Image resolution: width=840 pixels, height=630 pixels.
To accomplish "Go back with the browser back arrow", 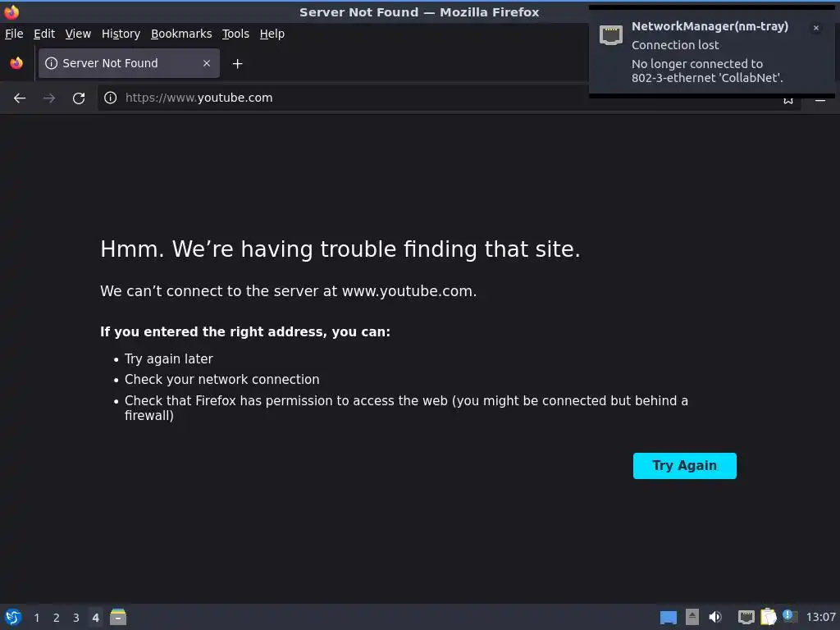I will pos(20,98).
